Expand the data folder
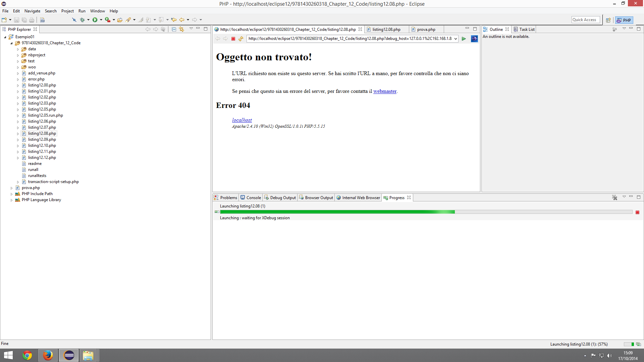The image size is (644, 362). (18, 49)
